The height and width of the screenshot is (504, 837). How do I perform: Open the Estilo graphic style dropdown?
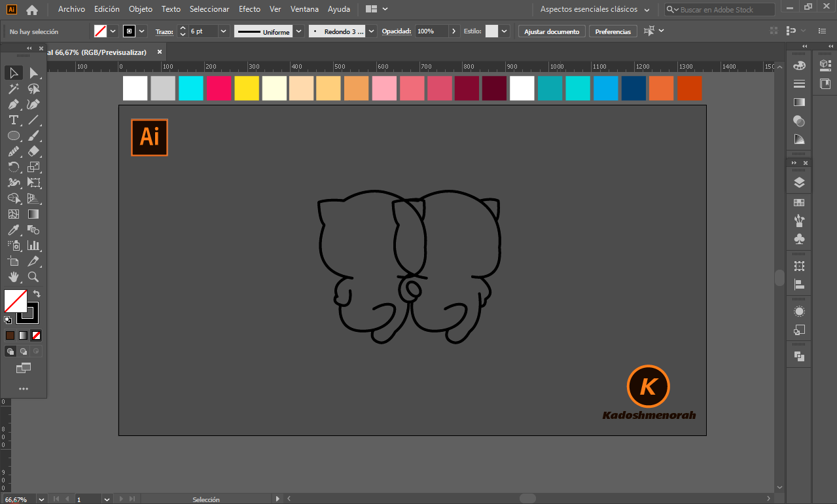tap(505, 31)
